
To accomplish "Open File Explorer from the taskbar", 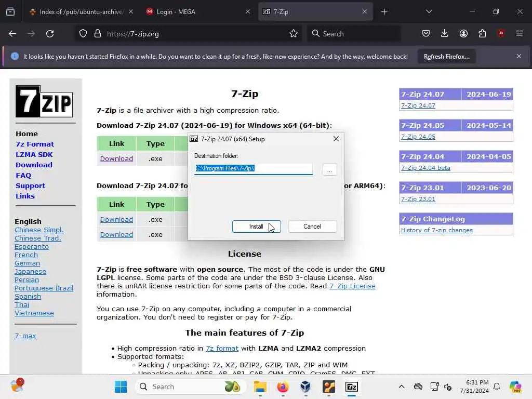I will (260, 387).
